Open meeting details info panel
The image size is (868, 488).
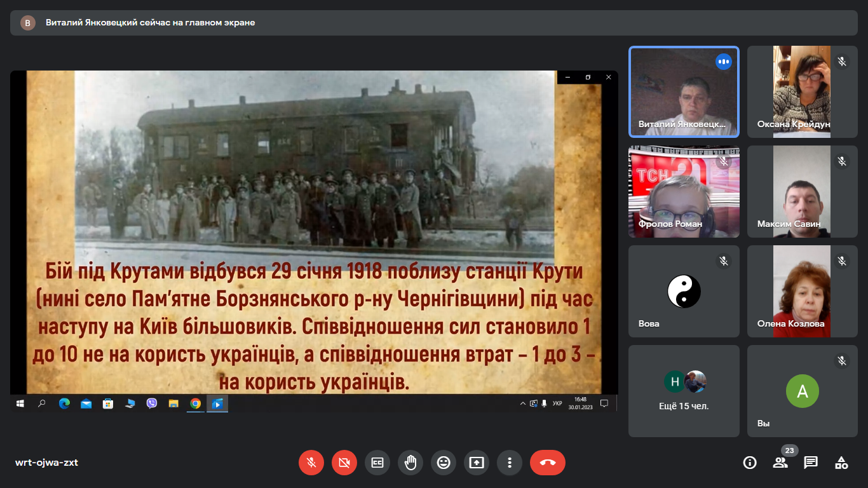point(750,463)
